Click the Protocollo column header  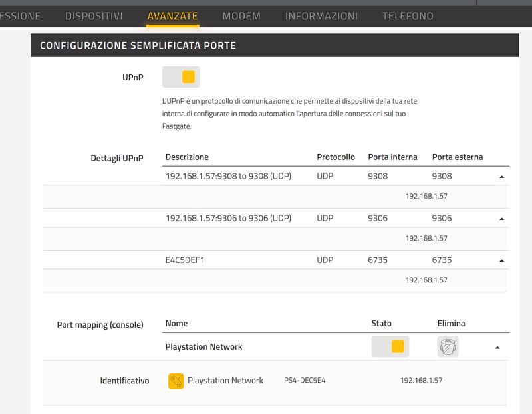point(336,157)
